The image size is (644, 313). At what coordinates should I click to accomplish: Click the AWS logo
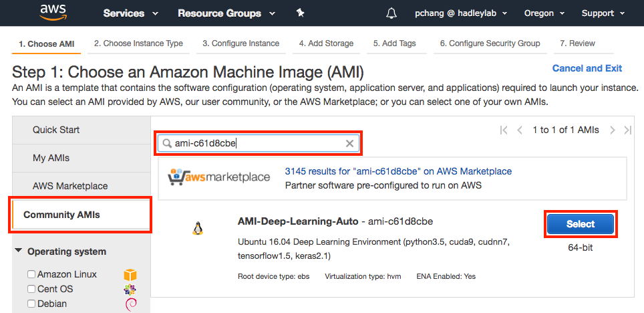53,12
